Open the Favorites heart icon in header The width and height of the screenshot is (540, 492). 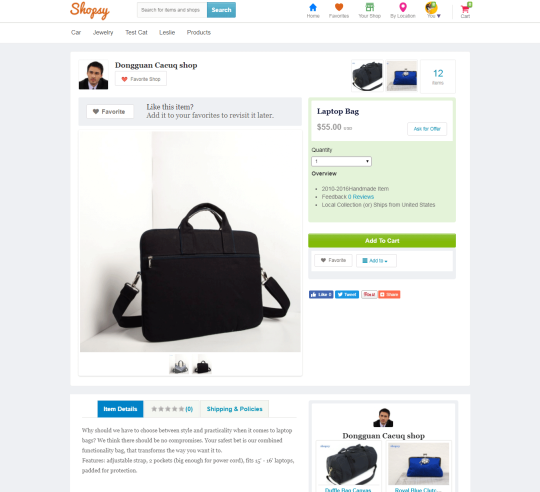click(339, 7)
